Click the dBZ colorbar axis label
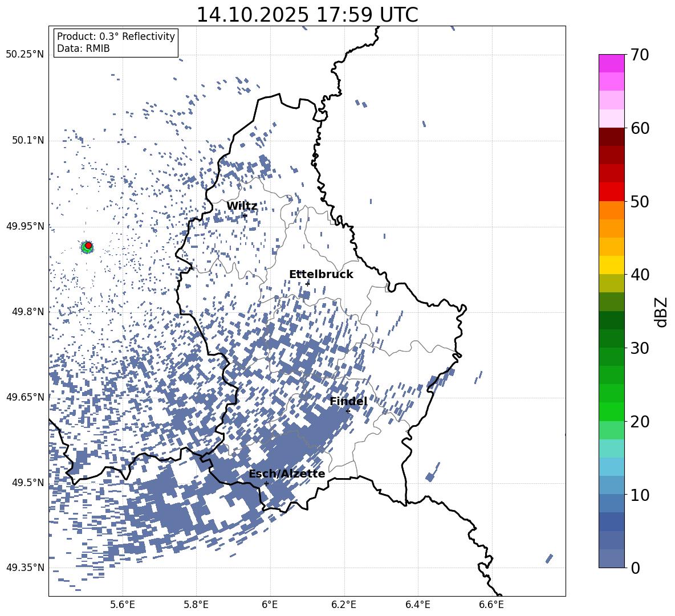The height and width of the screenshot is (616, 675). [662, 312]
